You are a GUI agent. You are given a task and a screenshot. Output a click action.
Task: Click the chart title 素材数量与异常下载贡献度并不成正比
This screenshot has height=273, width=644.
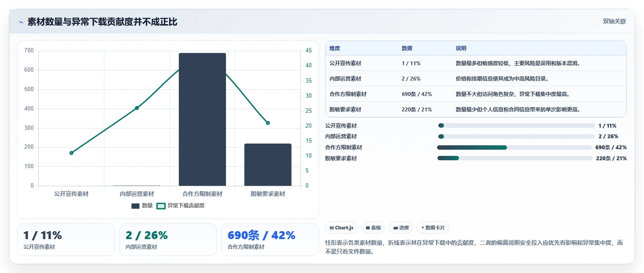pyautogui.click(x=102, y=22)
